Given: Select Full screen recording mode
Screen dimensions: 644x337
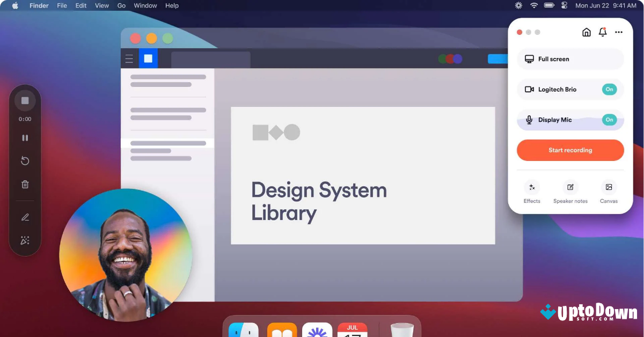Looking at the screenshot, I should (x=570, y=59).
